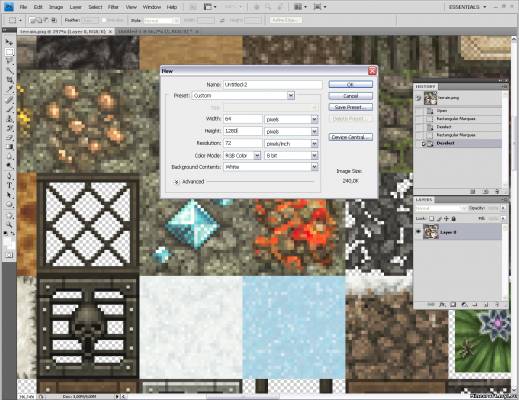Switch to terrain.png document tab
The height and width of the screenshot is (400, 519).
pyautogui.click(x=65, y=31)
